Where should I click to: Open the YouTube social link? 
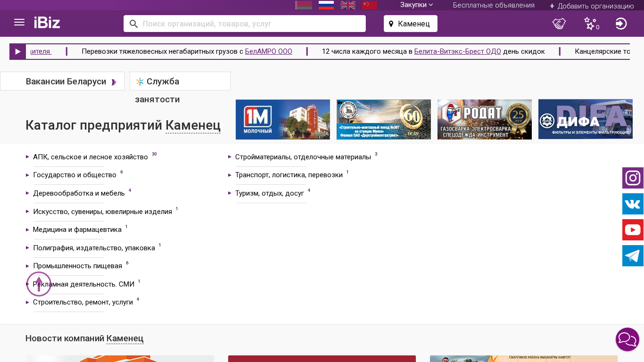633,230
